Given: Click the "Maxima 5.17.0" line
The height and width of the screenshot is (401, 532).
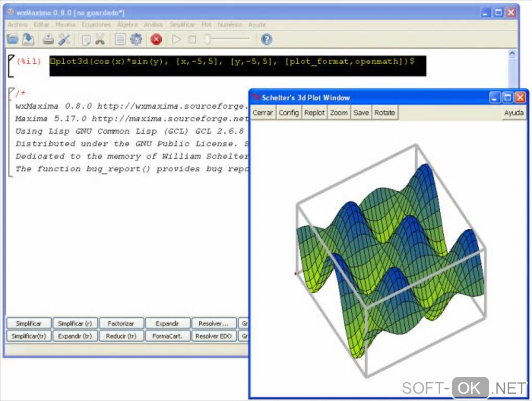Looking at the screenshot, I should coord(131,119).
